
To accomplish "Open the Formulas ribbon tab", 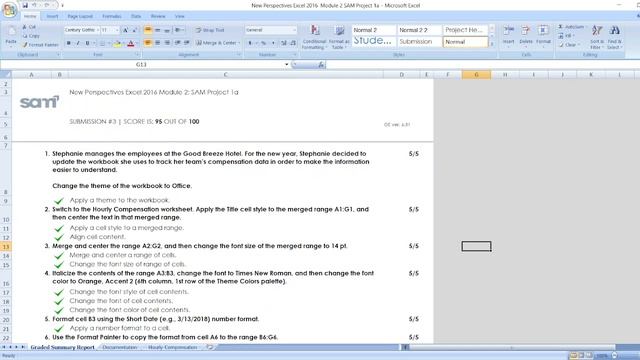I will (111, 16).
